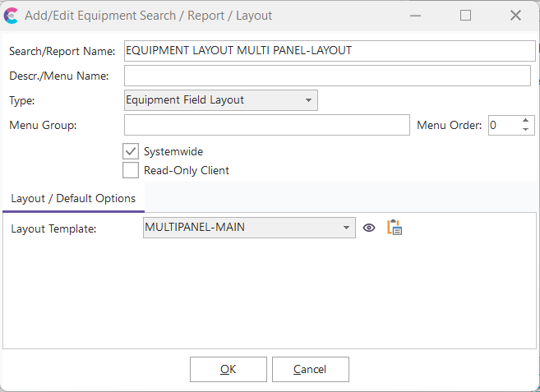Select the Layout / Default Options tab
This screenshot has width=540, height=392.
74,199
